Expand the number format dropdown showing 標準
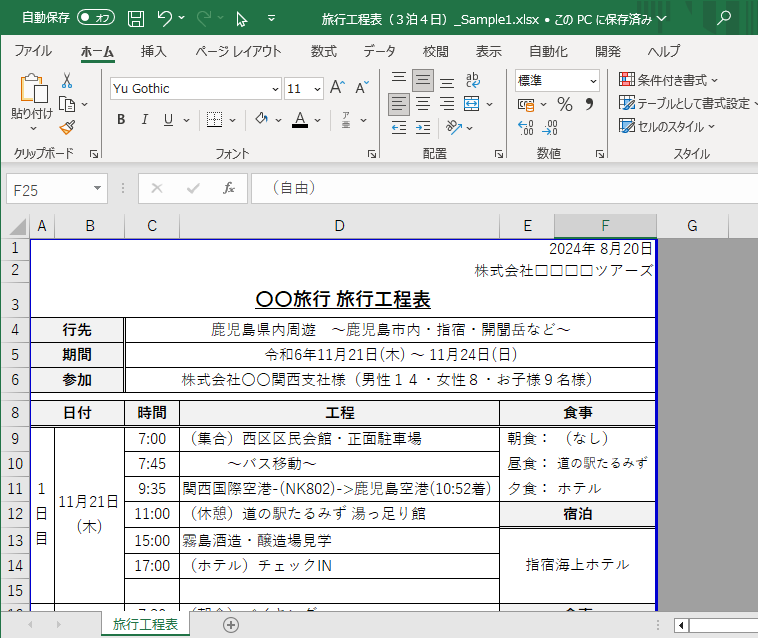Screen dimensions: 758x638 tap(593, 80)
